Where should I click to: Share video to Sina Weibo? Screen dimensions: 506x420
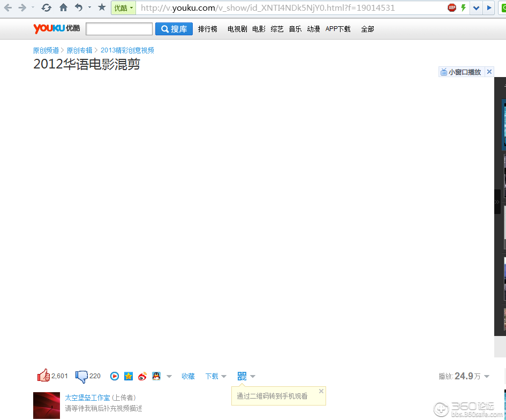[142, 376]
